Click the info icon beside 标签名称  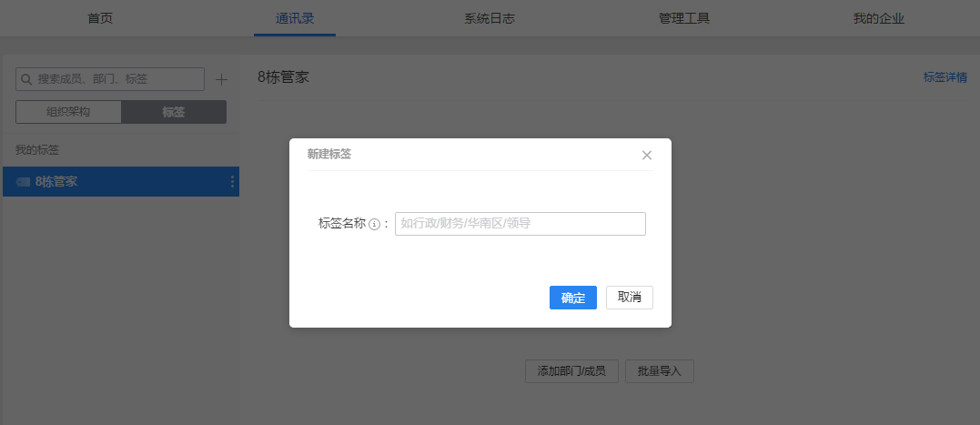374,224
